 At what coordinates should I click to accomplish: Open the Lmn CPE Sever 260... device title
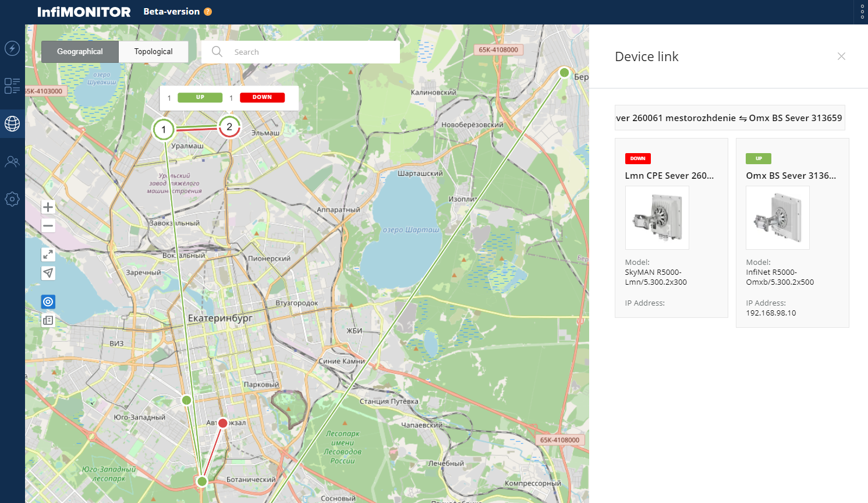[x=669, y=175]
